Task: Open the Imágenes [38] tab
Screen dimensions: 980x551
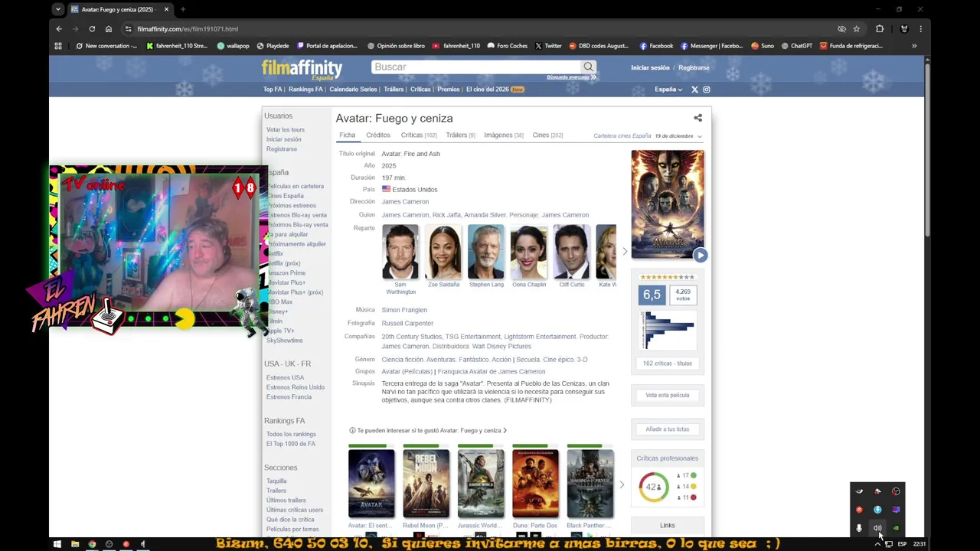Action: point(504,135)
